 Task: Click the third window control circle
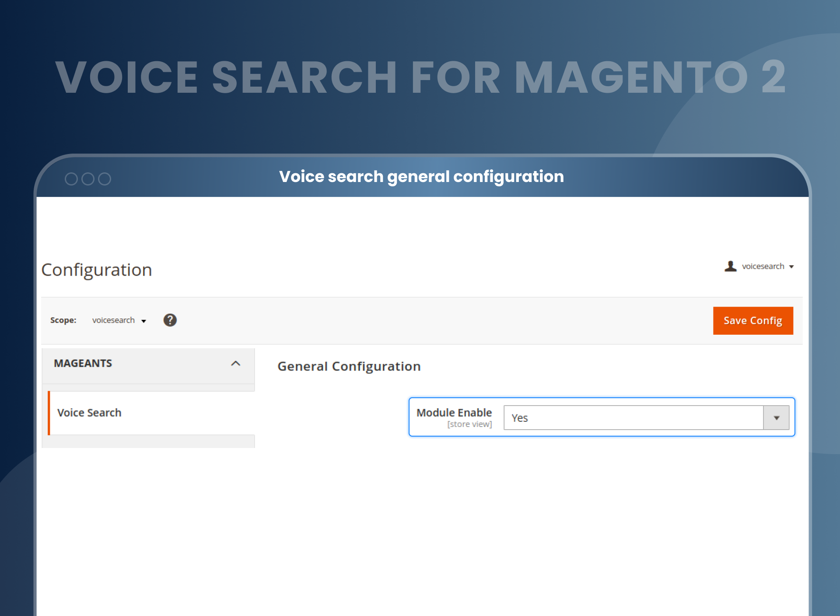coord(105,179)
